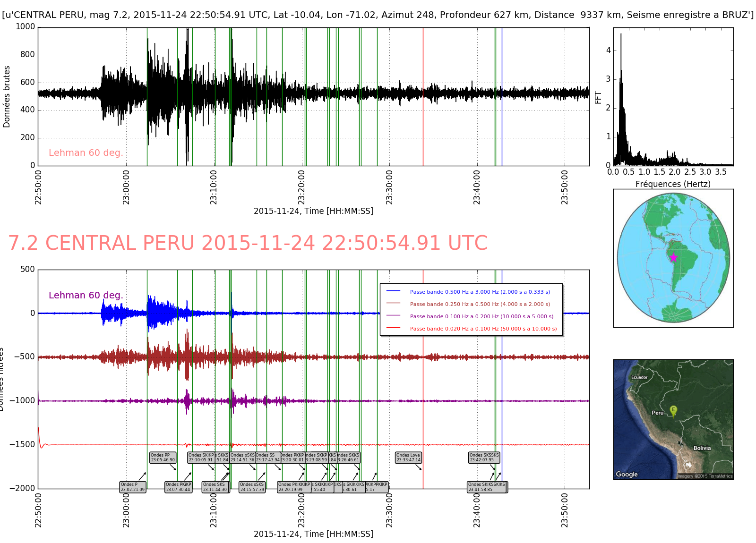Click the green E epicenter map pin
The image size is (756, 543).
(673, 411)
